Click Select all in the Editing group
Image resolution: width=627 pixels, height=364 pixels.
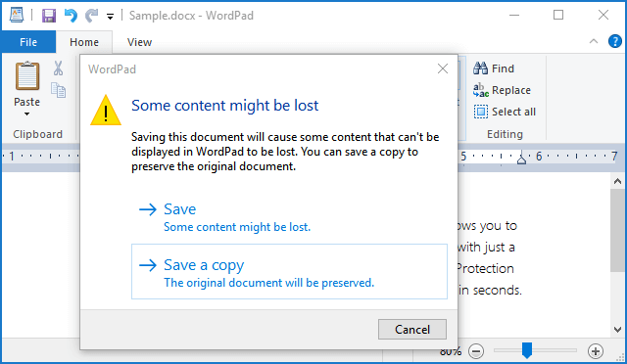click(x=505, y=112)
